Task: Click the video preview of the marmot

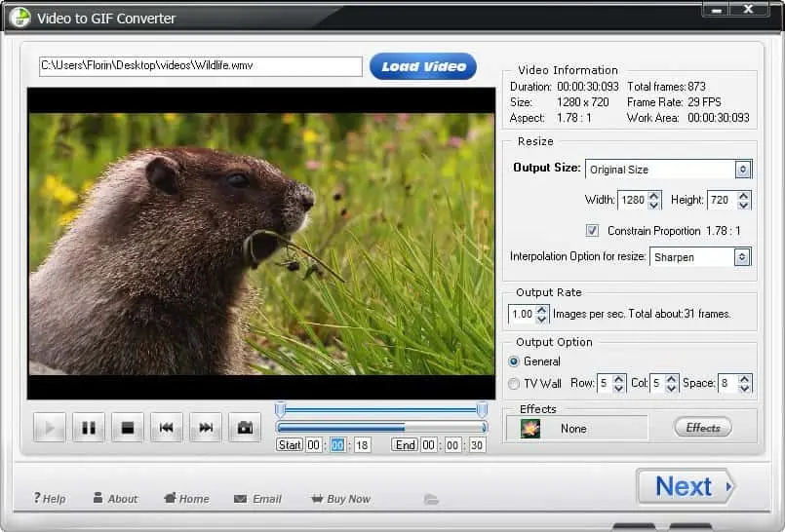Action: coord(261,244)
